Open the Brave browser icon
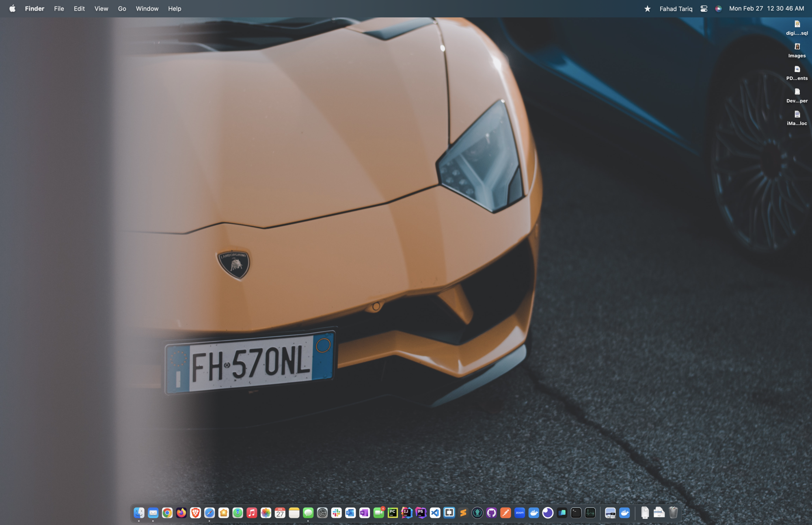The image size is (812, 525). 195,513
